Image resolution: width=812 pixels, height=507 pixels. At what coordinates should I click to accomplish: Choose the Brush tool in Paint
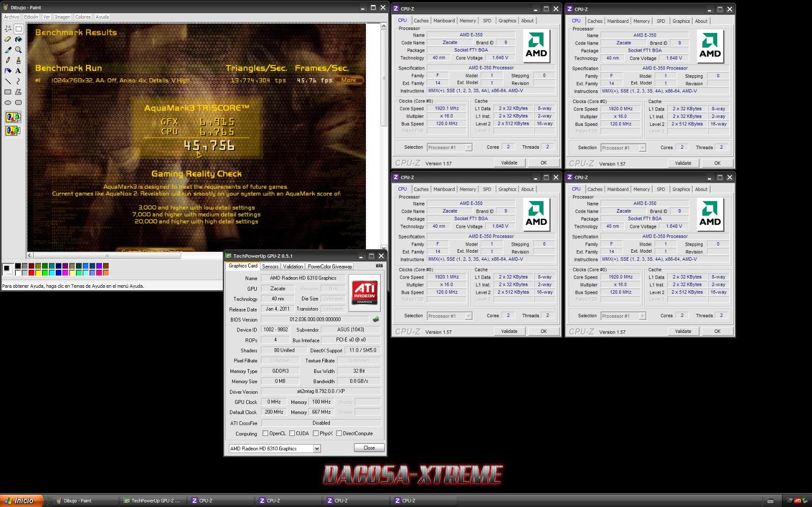pos(18,60)
